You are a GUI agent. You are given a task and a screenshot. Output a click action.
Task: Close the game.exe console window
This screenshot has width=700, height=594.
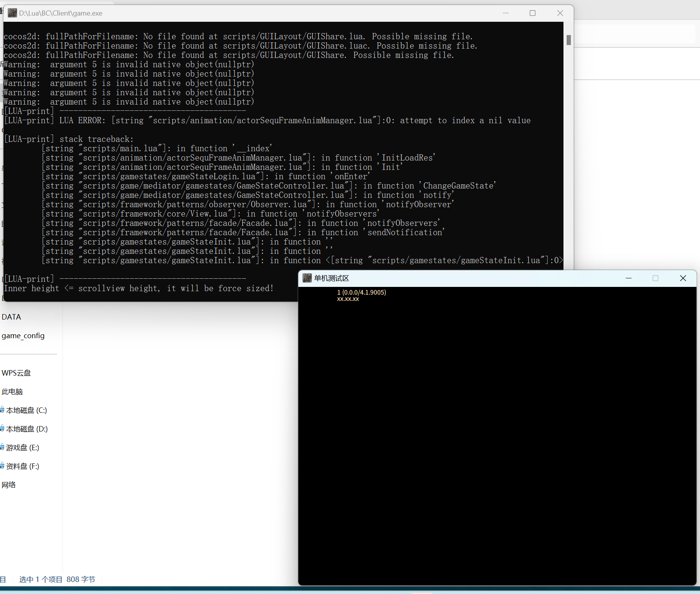[560, 13]
